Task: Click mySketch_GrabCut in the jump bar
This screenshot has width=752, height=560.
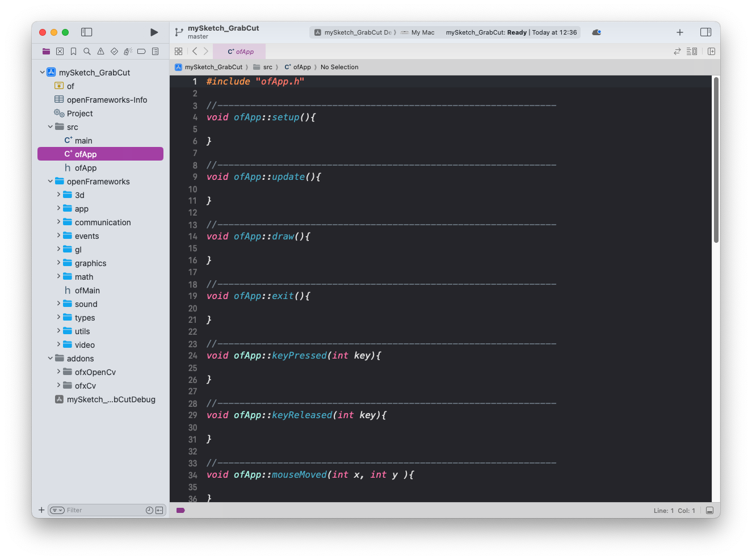Action: pos(208,67)
